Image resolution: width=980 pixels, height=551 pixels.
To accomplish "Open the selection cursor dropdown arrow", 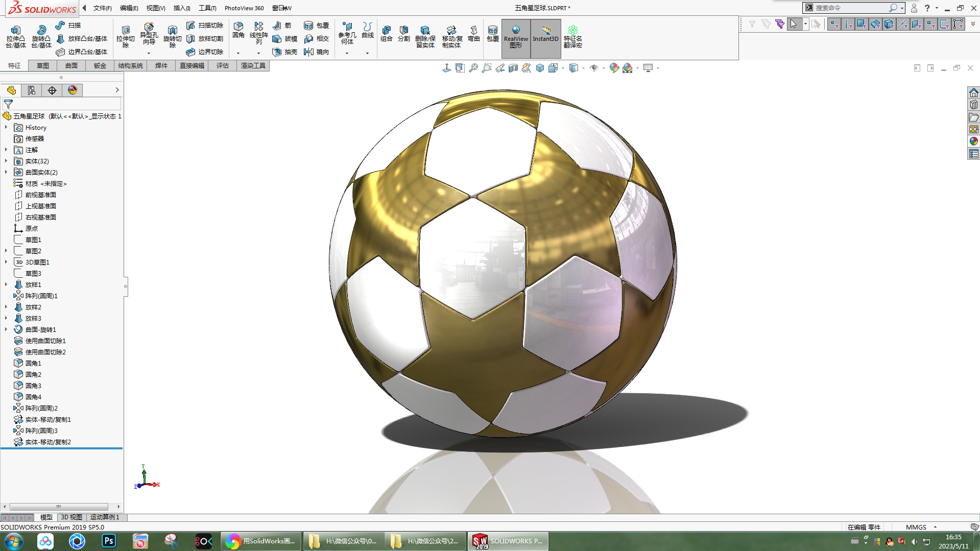I will click(x=805, y=24).
